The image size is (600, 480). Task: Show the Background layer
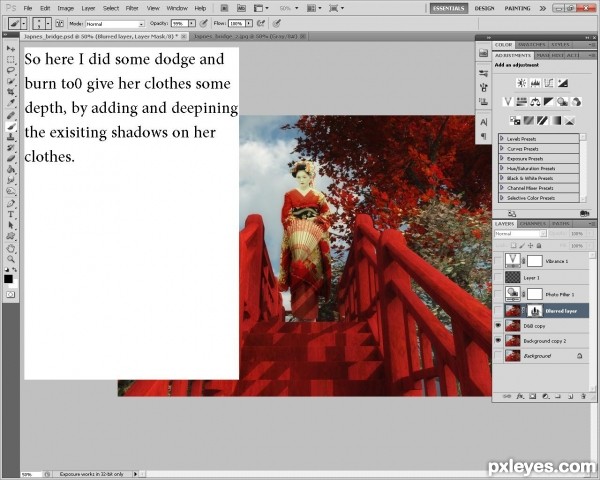(498, 356)
